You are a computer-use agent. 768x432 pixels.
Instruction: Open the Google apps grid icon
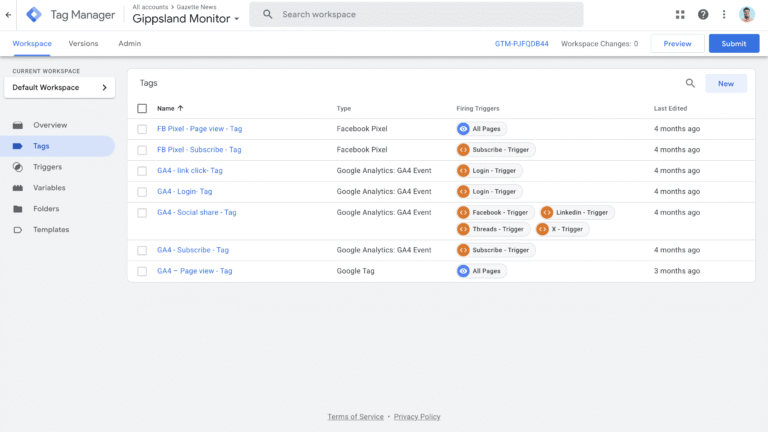(680, 14)
